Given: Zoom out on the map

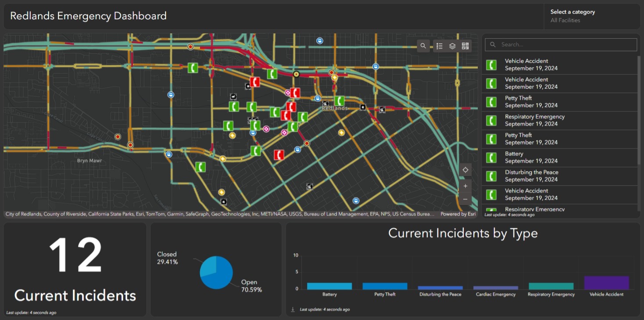Looking at the screenshot, I should 465,199.
